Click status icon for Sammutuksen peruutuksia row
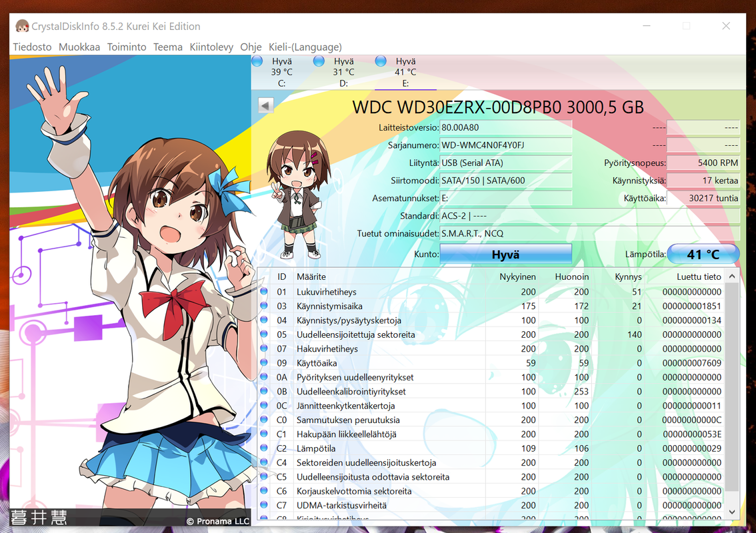 pos(264,419)
